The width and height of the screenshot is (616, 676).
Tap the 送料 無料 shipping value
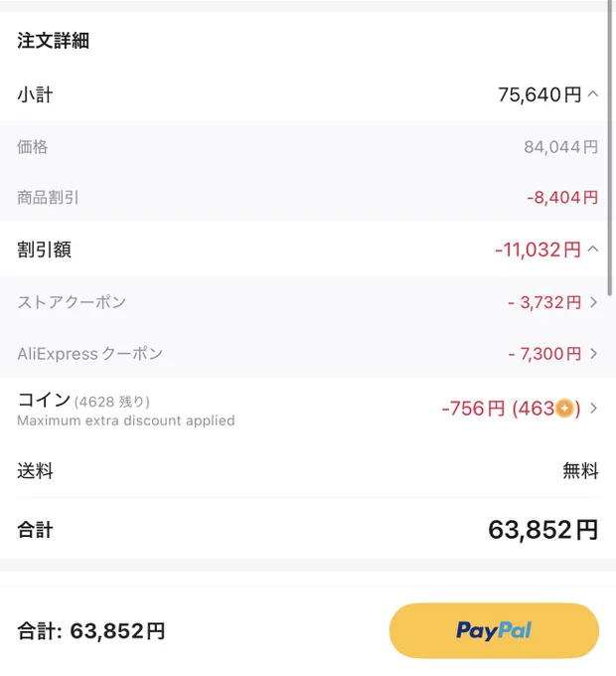tap(580, 470)
